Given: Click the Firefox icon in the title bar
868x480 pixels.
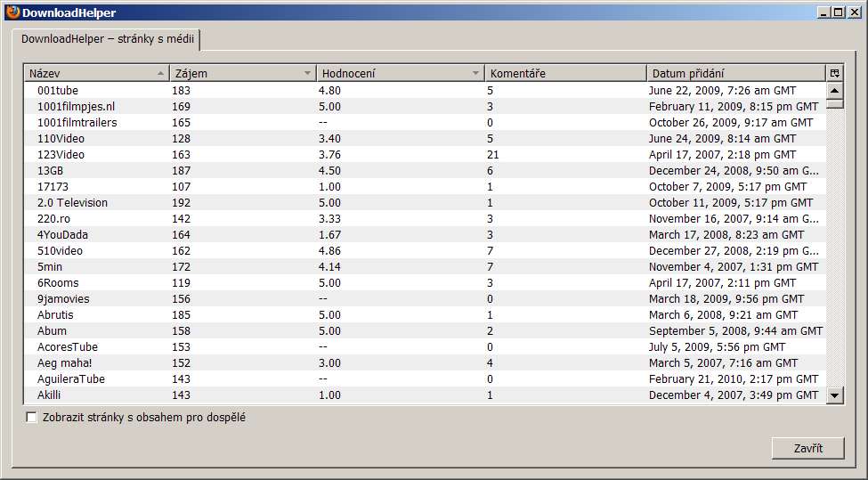Looking at the screenshot, I should coord(12,12).
